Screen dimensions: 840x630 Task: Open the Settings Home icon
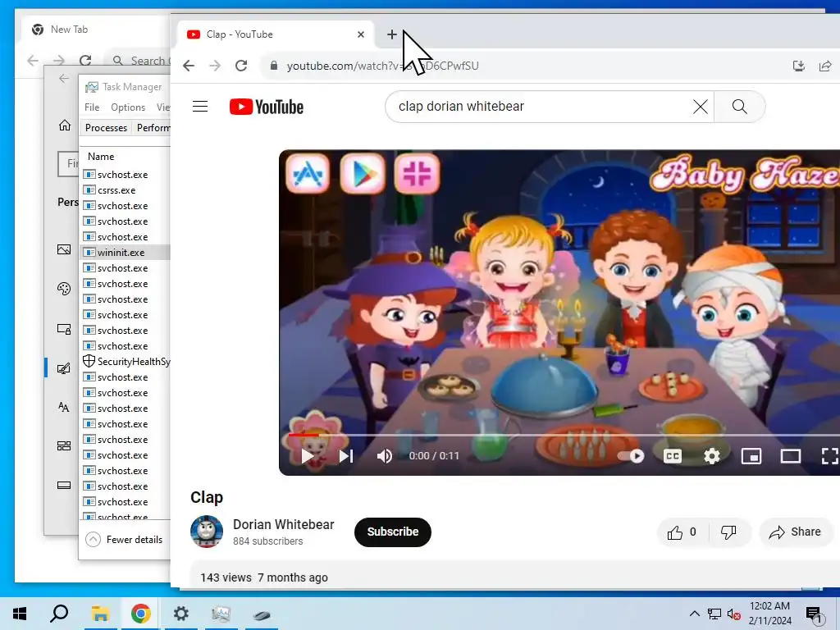(x=64, y=126)
